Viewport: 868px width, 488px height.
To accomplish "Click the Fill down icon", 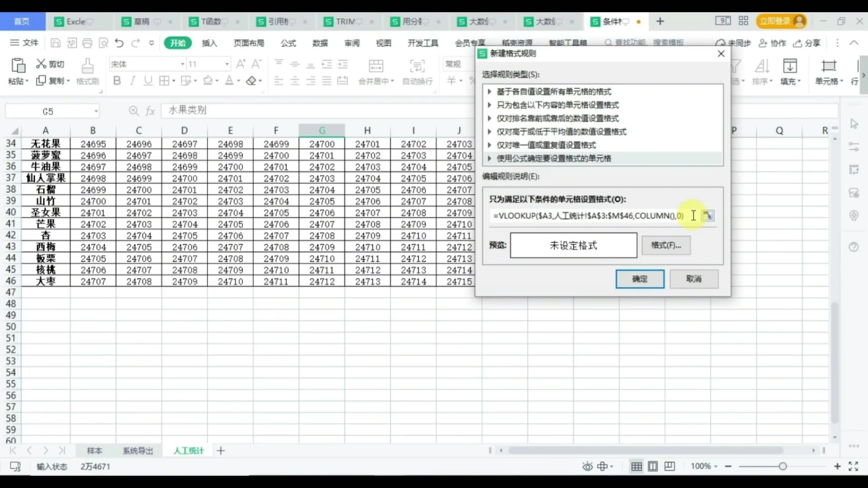I will 790,66.
